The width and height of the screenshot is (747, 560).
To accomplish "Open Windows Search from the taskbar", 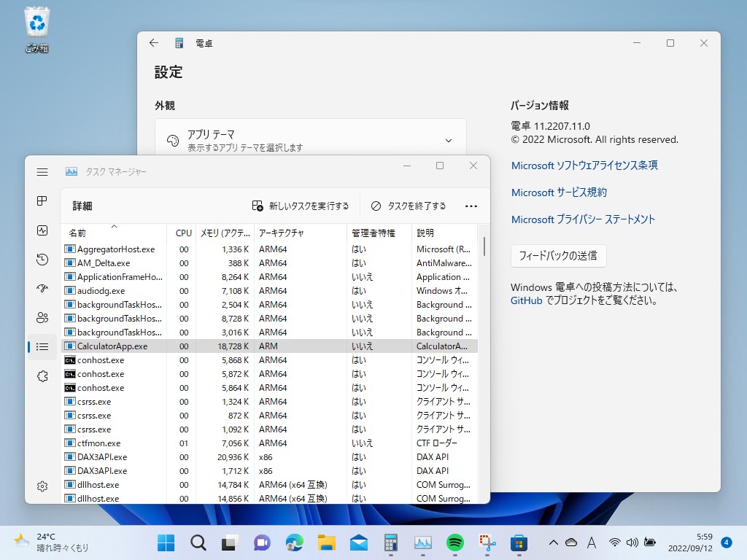I will coord(198,542).
